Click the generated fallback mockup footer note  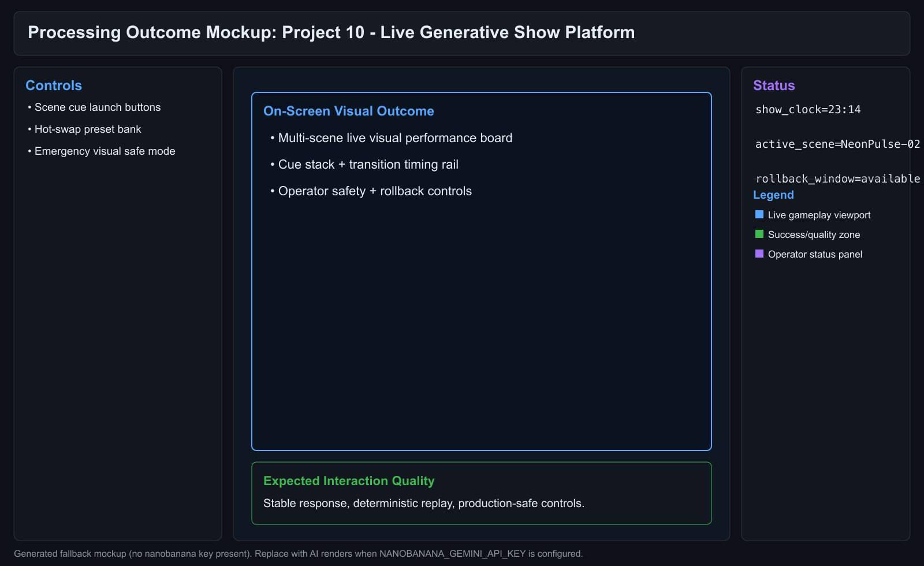tap(300, 553)
